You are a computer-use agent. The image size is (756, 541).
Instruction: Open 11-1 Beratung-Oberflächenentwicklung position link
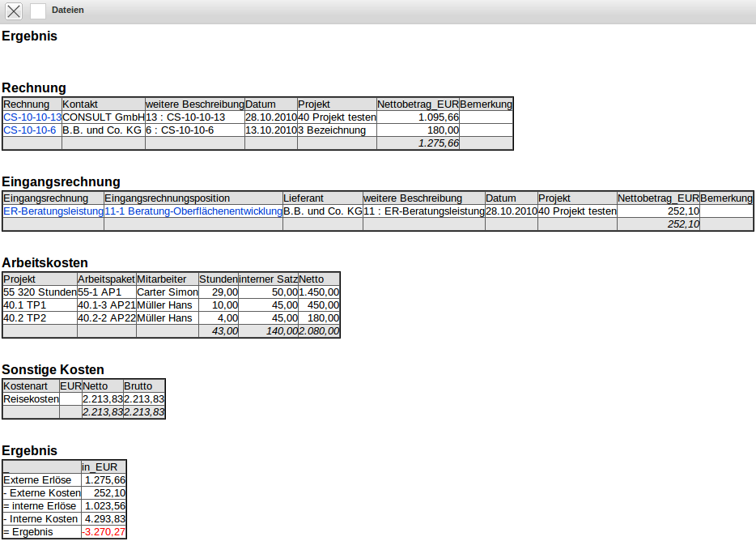pyautogui.click(x=193, y=211)
